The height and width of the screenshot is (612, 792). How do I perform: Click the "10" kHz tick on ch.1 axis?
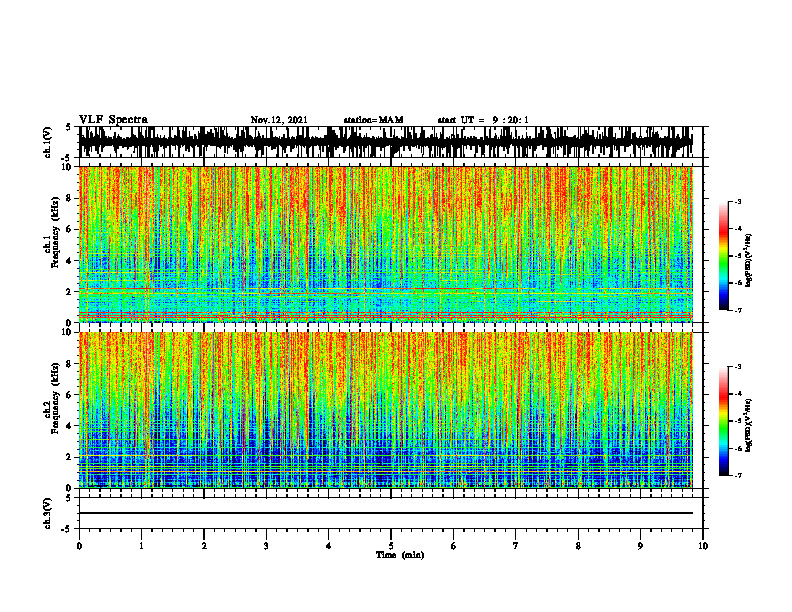[68, 167]
